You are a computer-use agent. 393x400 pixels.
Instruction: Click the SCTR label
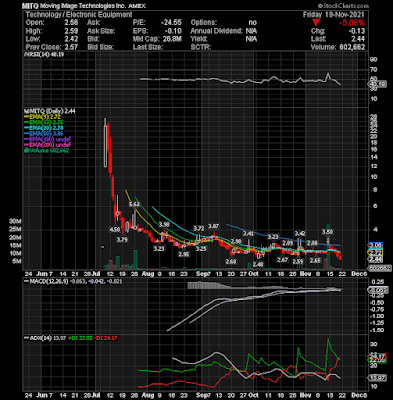pyautogui.click(x=201, y=47)
